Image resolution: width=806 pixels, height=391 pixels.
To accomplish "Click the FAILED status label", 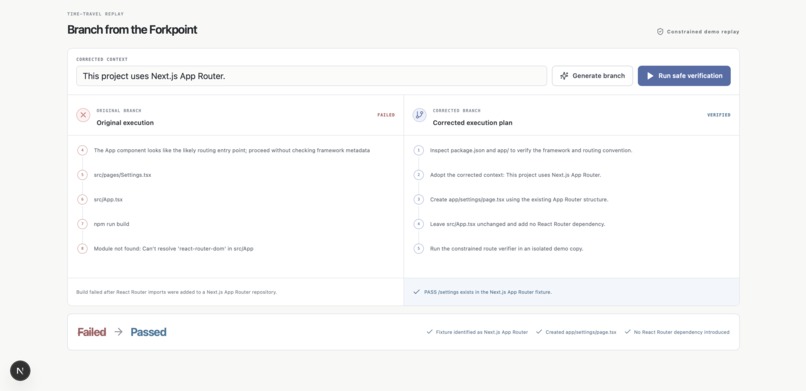I will click(386, 115).
